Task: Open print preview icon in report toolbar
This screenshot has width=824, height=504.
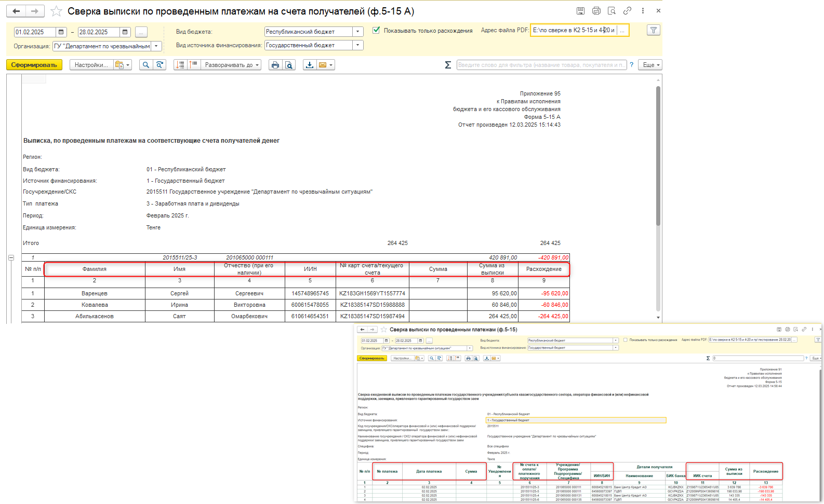Action: (289, 65)
